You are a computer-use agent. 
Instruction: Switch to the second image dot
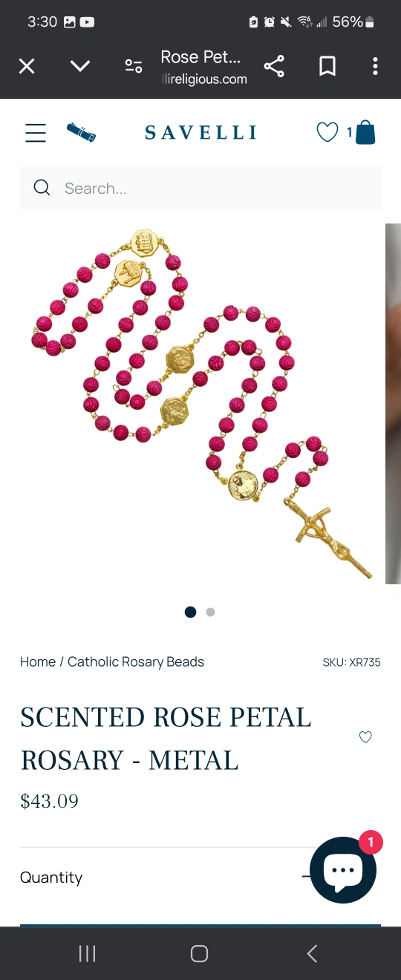pos(210,612)
